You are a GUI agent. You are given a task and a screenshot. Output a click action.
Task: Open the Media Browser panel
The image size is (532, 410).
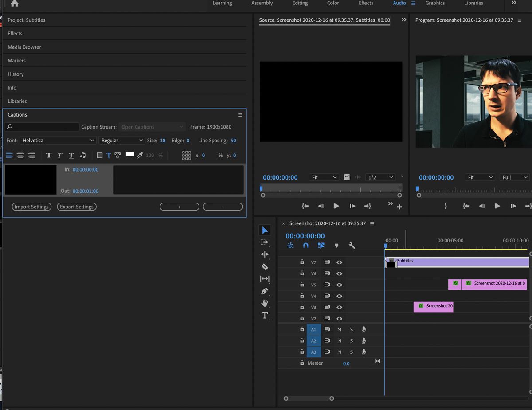click(24, 47)
